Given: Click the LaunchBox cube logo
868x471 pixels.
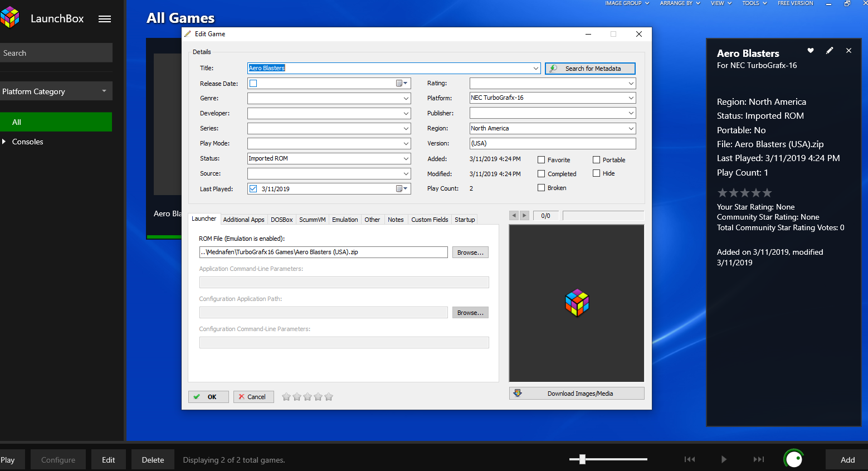Looking at the screenshot, I should 10,18.
